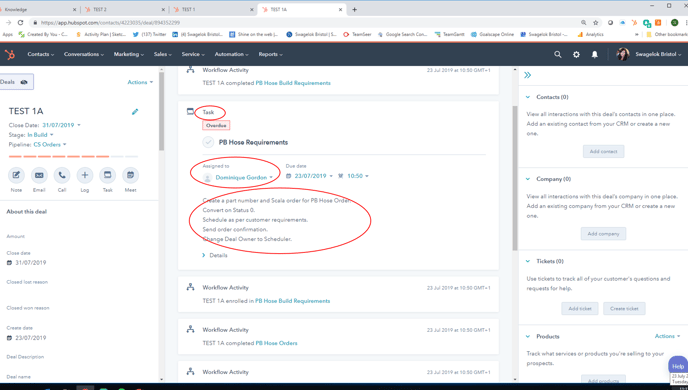Open the Sales navigation menu
Viewport: 688px width, 390px height.
pyautogui.click(x=163, y=54)
